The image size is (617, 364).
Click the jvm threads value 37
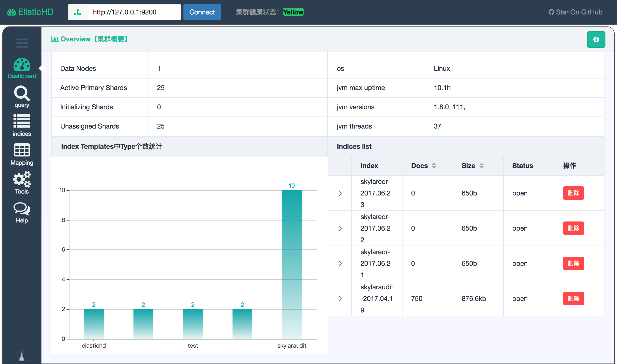tap(437, 126)
